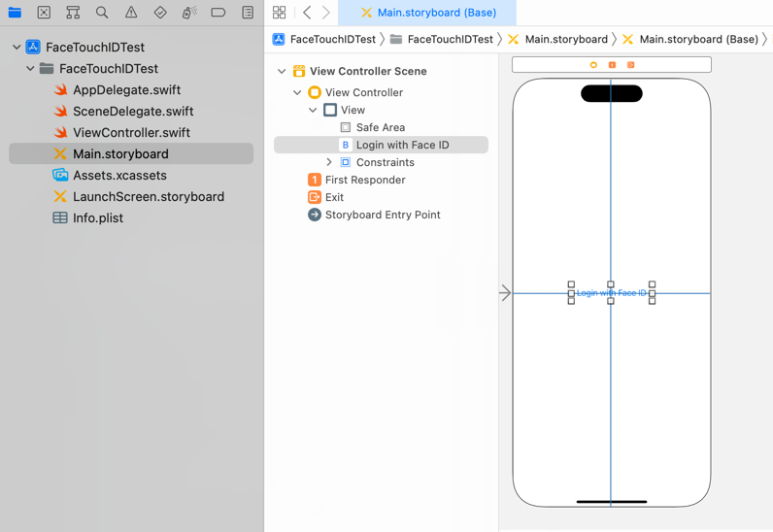Select the Debug navigator icon
773x532 pixels.
tap(189, 13)
